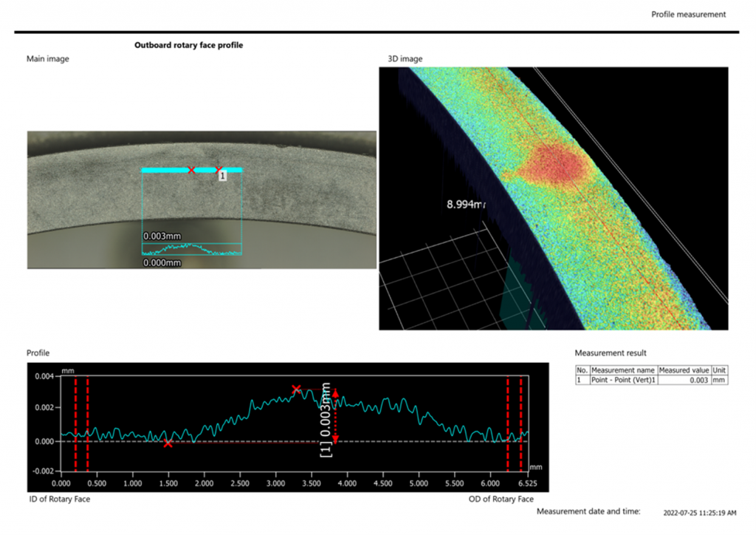Click the "0.002" y-axis value
Image resolution: width=756 pixels, height=535 pixels.
click(44, 408)
